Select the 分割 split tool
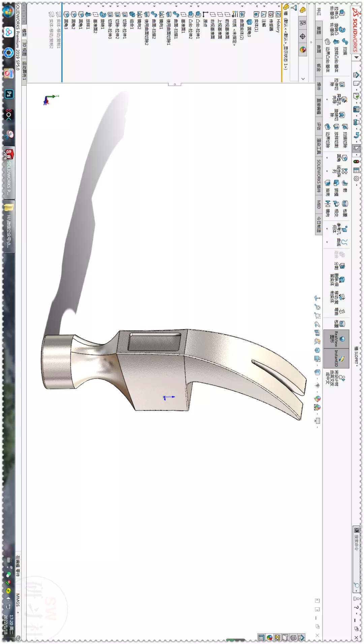This screenshot has height=644, width=364. (339, 266)
